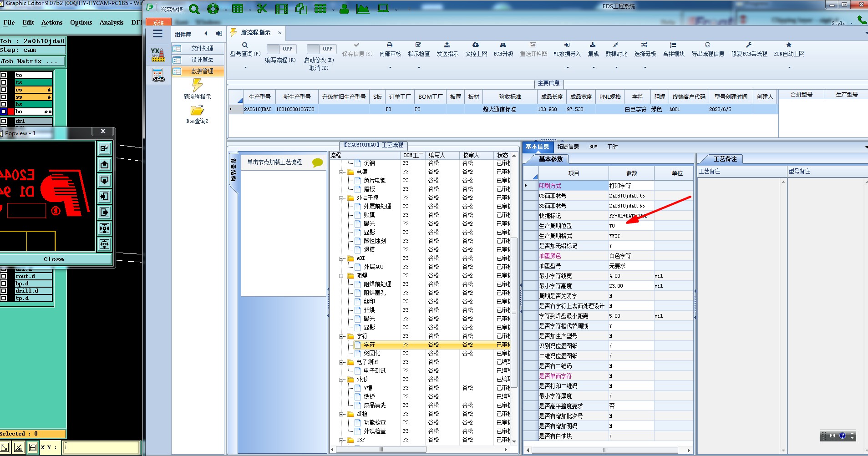Click the 发送指示 upload icon
The image size is (868, 456).
tap(447, 45)
